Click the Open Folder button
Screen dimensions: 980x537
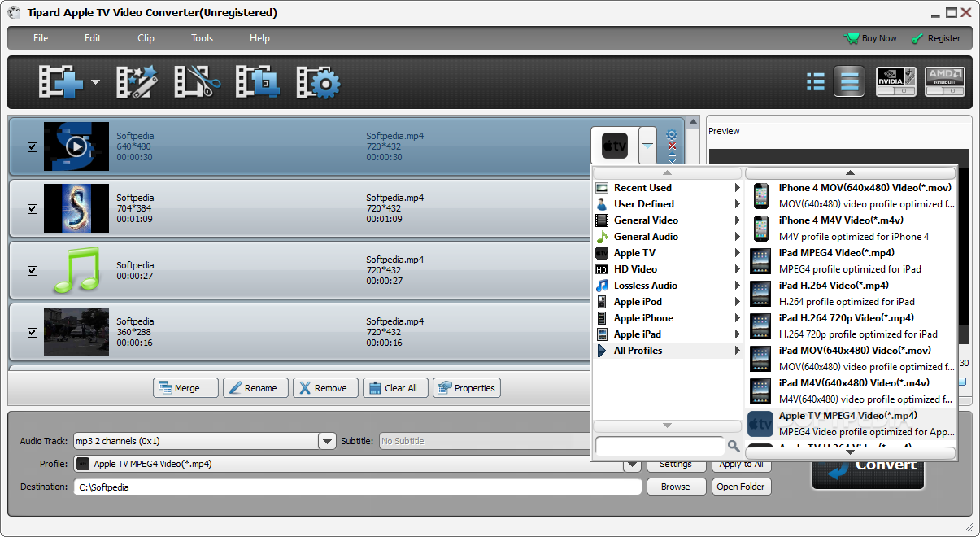pos(741,487)
